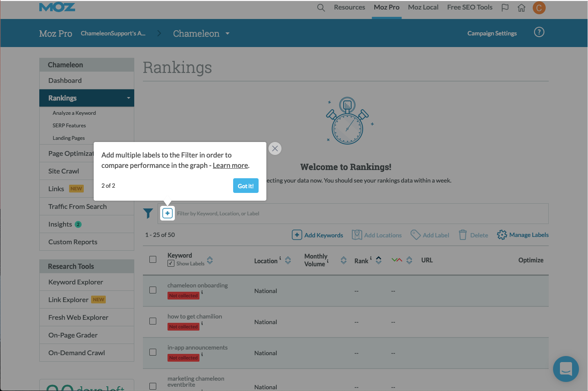Screen dimensions: 588x391
Task: Open Landing Pages submenu item
Action: (x=69, y=138)
